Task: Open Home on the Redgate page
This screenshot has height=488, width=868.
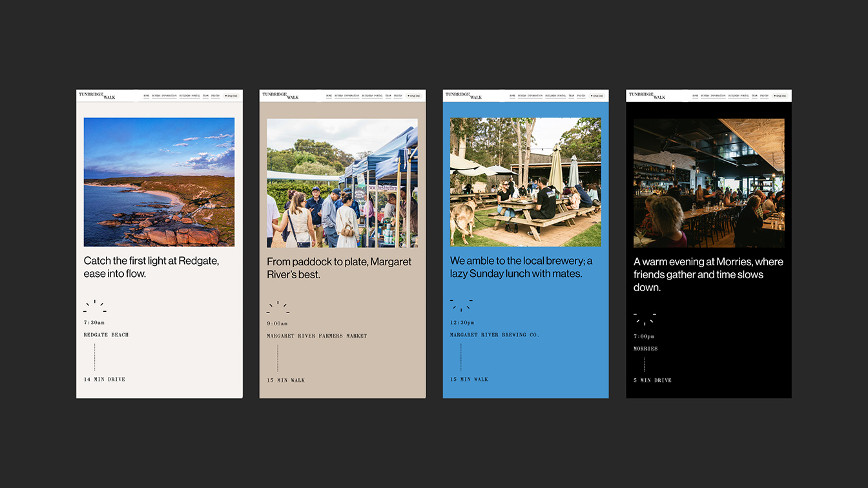Action: tap(147, 96)
